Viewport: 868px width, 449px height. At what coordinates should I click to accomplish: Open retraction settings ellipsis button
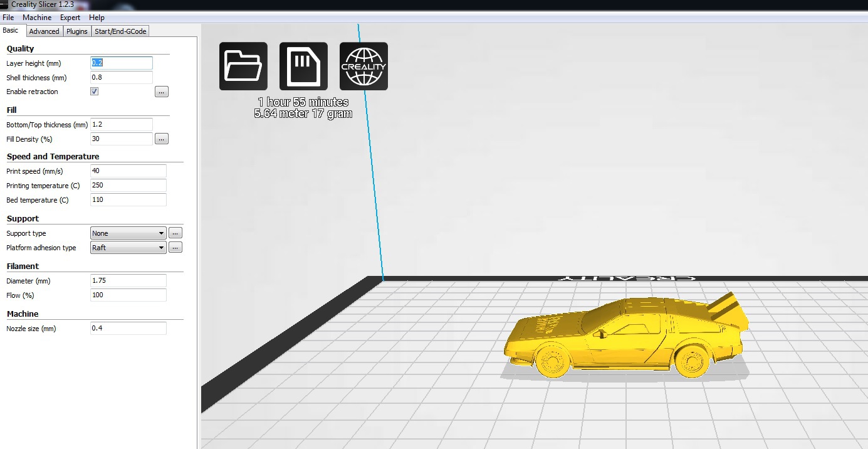click(162, 92)
